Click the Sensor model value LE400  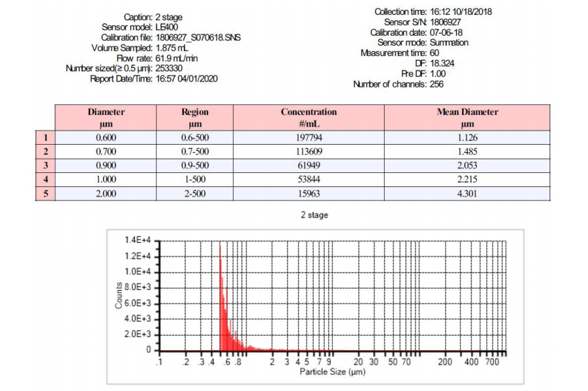pyautogui.click(x=166, y=27)
